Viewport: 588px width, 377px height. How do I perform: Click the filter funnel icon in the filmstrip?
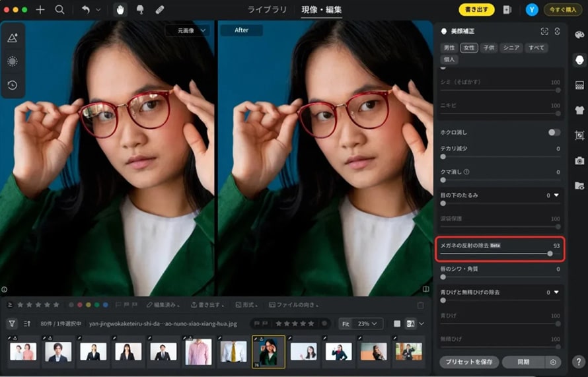click(12, 324)
